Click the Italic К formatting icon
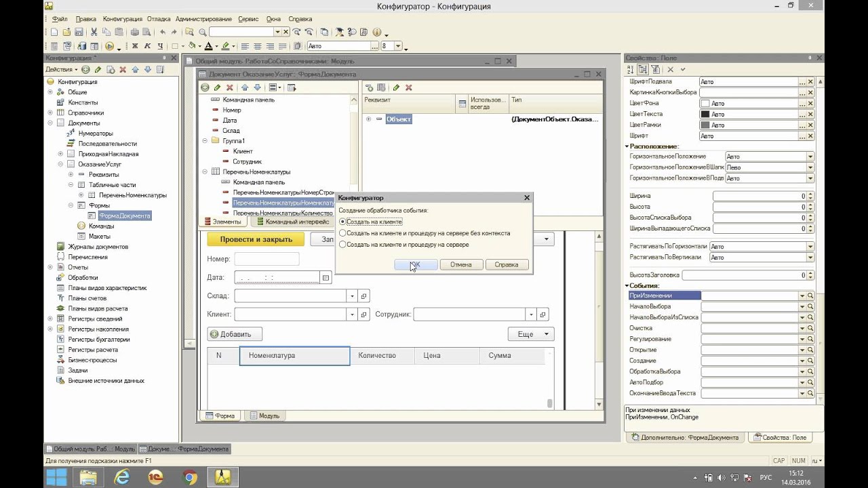This screenshot has height=488, width=868. (146, 46)
